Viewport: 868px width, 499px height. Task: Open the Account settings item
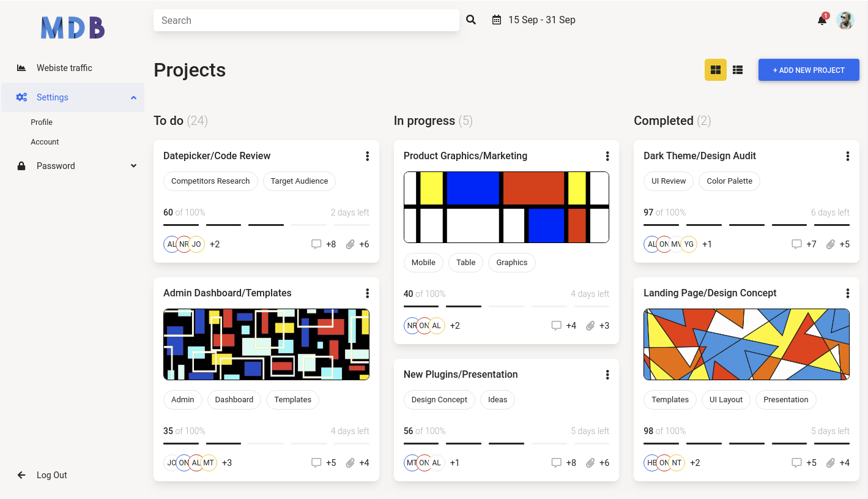(x=45, y=142)
